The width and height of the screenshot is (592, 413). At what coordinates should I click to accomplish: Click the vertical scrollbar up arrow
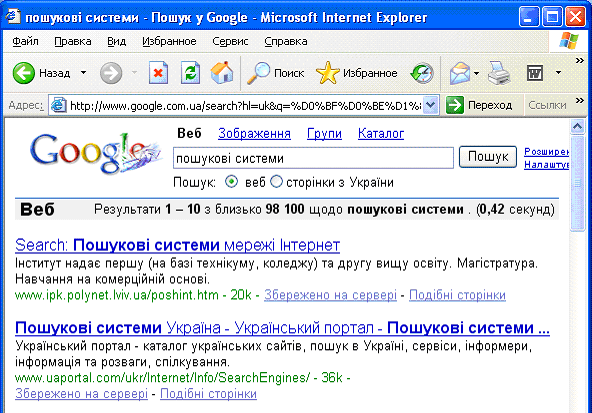coord(577,127)
